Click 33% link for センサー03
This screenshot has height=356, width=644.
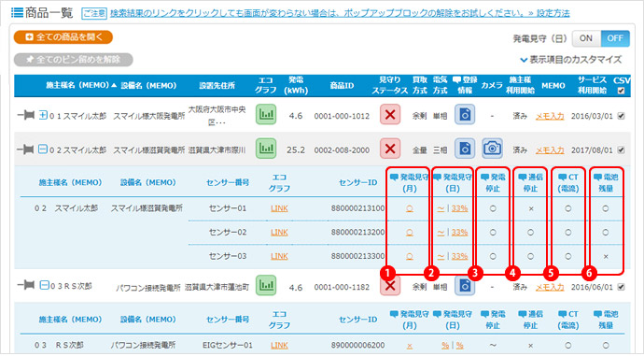pyautogui.click(x=459, y=256)
